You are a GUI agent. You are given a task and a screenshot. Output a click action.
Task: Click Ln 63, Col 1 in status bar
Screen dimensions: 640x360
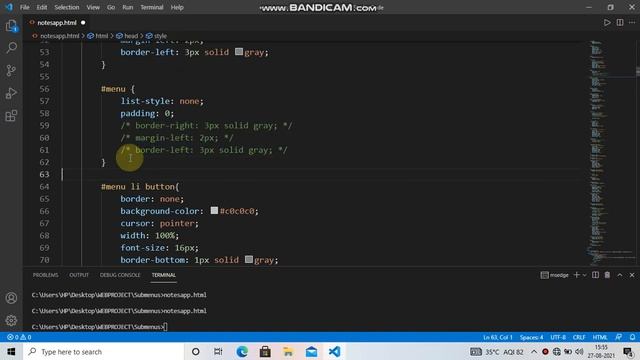pos(498,337)
